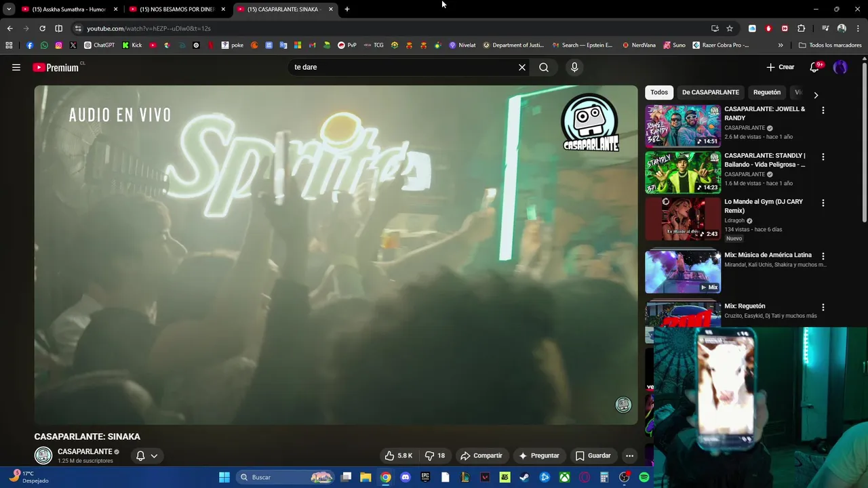Select the Todos filter chip
This screenshot has width=868, height=488.
pos(659,92)
